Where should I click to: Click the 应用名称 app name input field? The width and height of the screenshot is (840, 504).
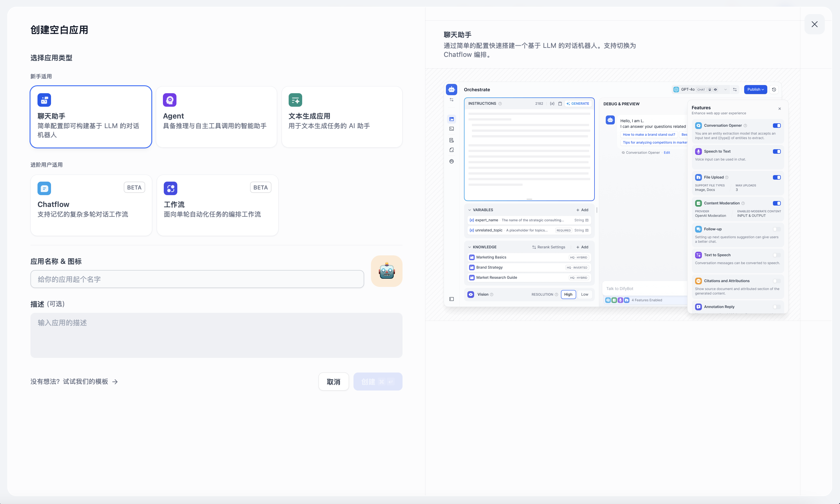pos(197,279)
